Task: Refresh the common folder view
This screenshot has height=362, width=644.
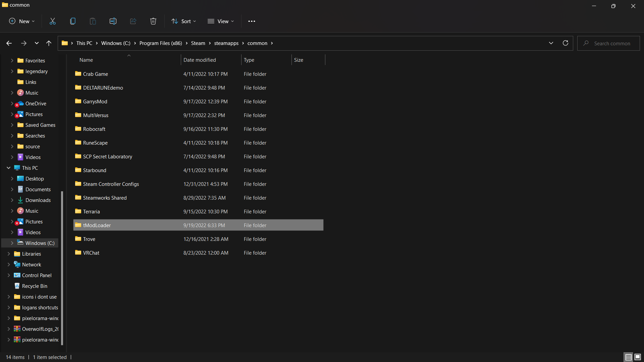Action: 566,43
